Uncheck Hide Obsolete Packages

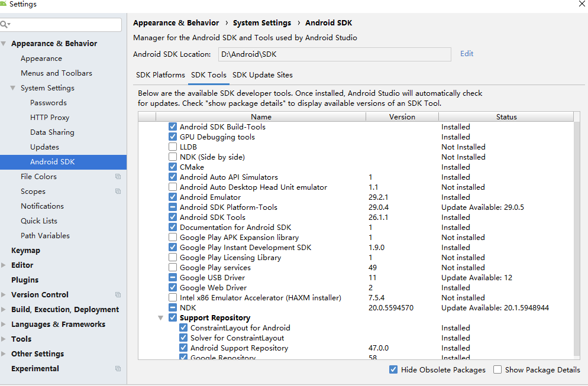click(x=393, y=370)
